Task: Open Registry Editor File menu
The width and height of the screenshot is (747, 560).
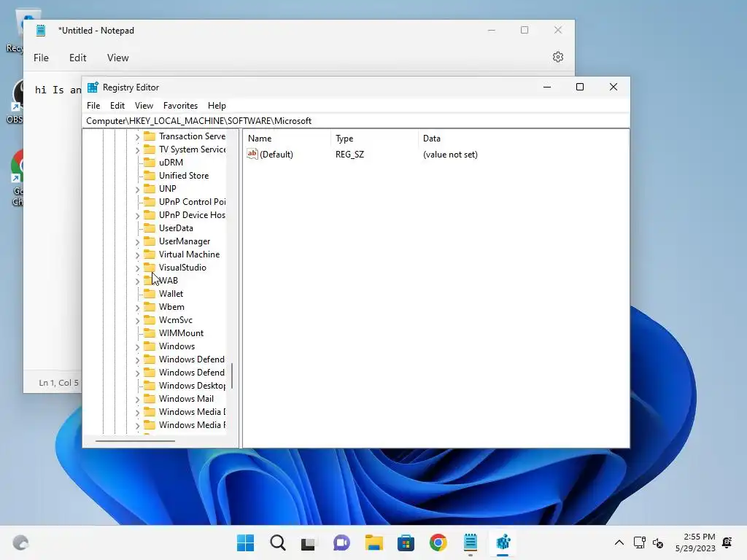Action: coord(93,106)
